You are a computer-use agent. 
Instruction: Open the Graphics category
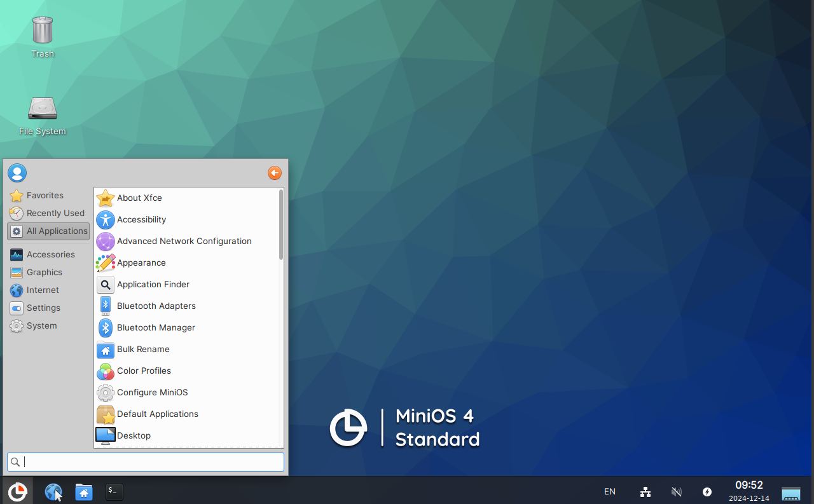pyautogui.click(x=48, y=272)
